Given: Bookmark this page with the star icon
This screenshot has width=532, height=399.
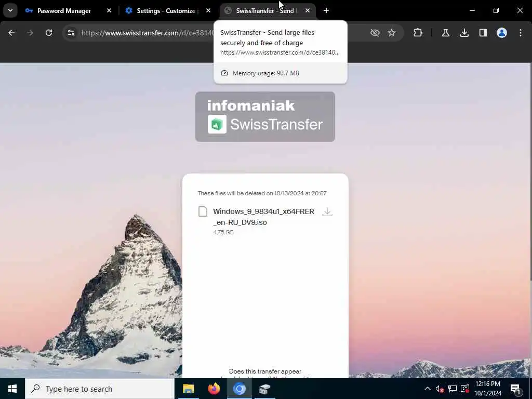Looking at the screenshot, I should click(x=392, y=33).
